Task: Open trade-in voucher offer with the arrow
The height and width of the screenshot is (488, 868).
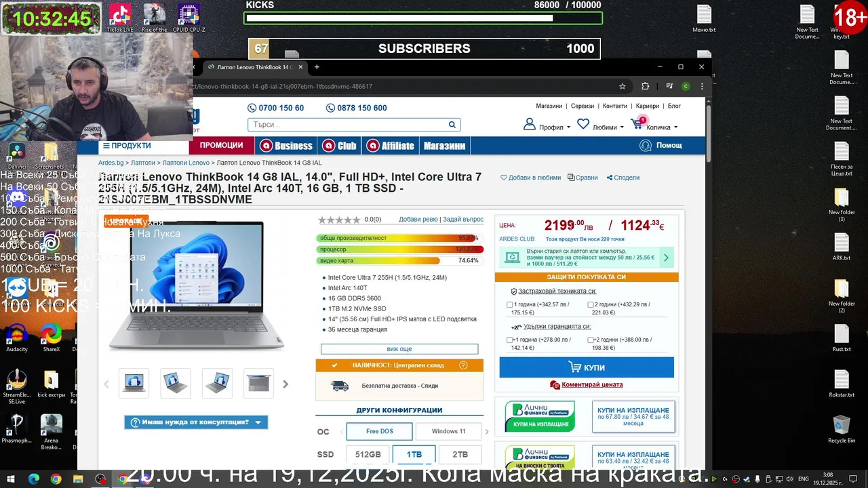Action: pyautogui.click(x=666, y=258)
